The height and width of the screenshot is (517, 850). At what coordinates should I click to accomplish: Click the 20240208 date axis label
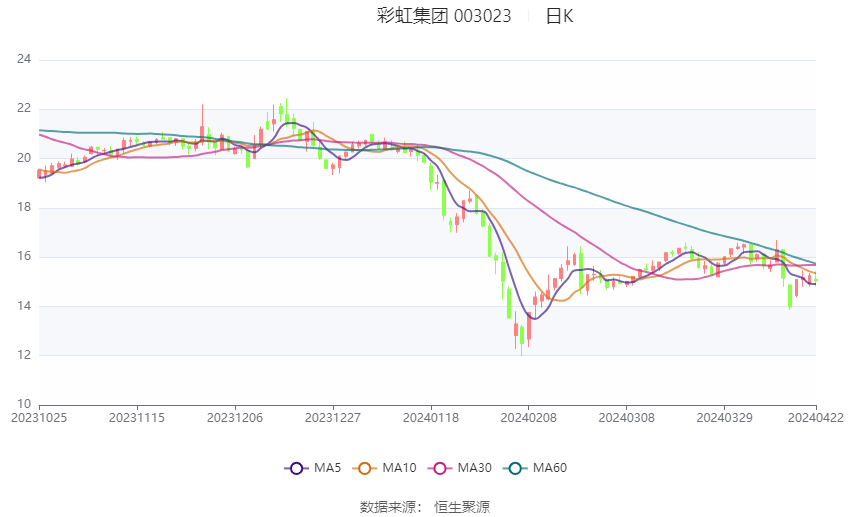tap(529, 418)
